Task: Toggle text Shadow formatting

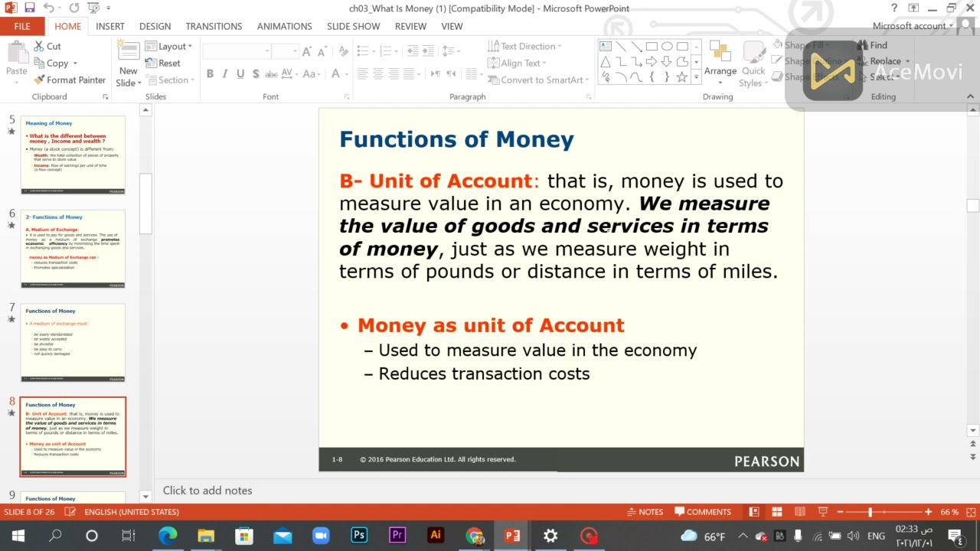Action: 255,74
